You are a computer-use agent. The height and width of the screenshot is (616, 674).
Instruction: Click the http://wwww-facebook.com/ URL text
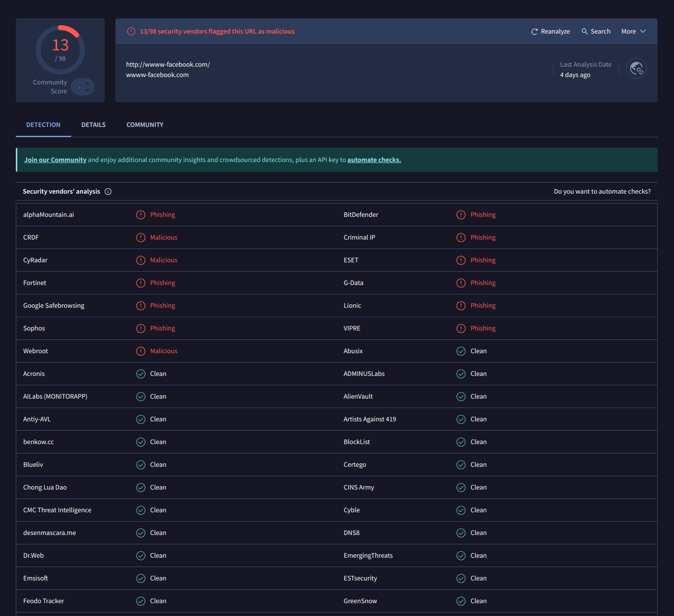(x=168, y=65)
